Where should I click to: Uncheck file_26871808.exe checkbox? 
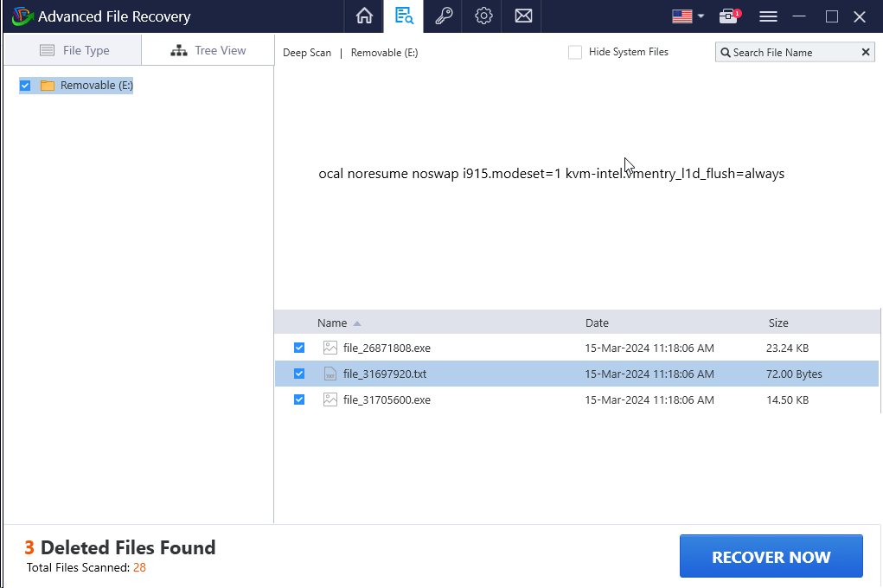coord(299,348)
